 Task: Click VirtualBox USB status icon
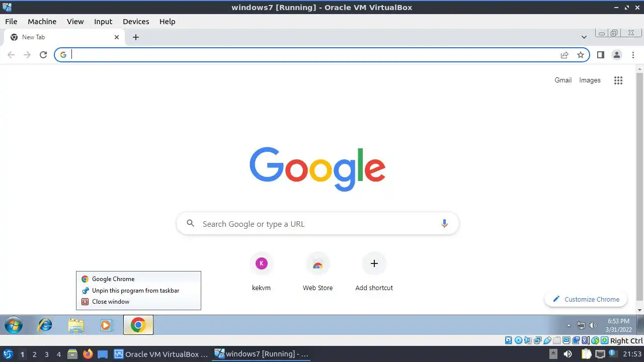(547, 340)
